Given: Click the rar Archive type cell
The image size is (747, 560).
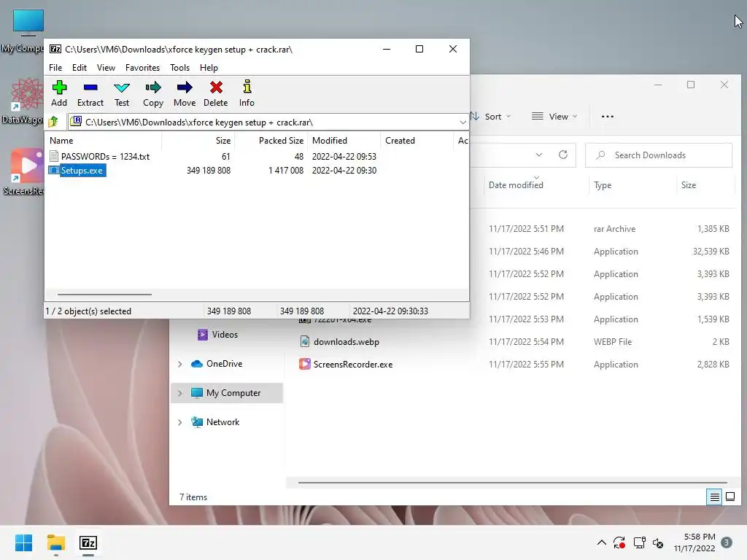Looking at the screenshot, I should point(614,228).
